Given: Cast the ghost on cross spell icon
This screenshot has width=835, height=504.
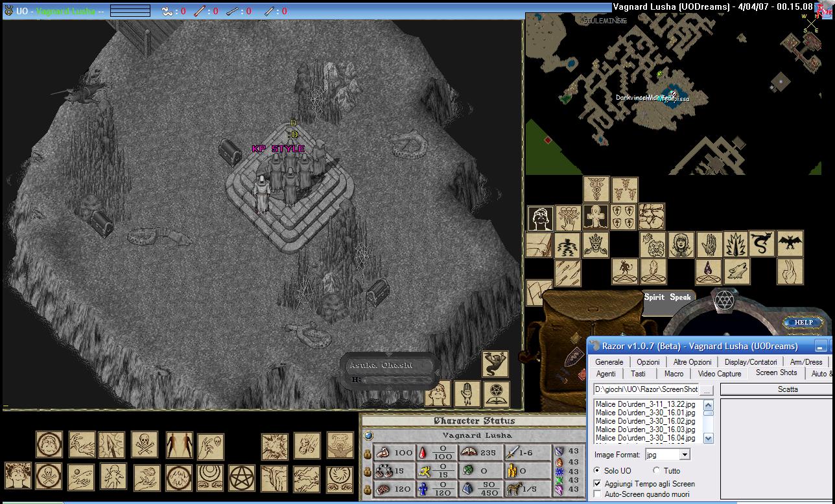Looking at the screenshot, I should pyautogui.click(x=595, y=218).
